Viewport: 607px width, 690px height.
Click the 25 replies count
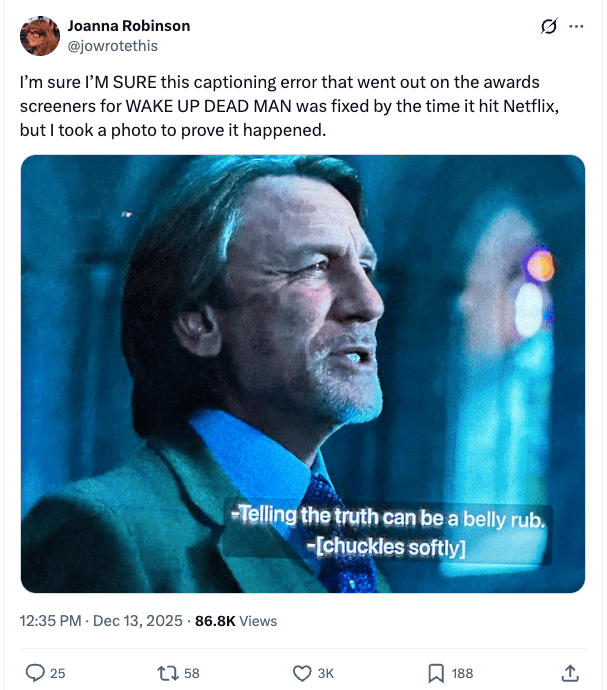(57, 673)
